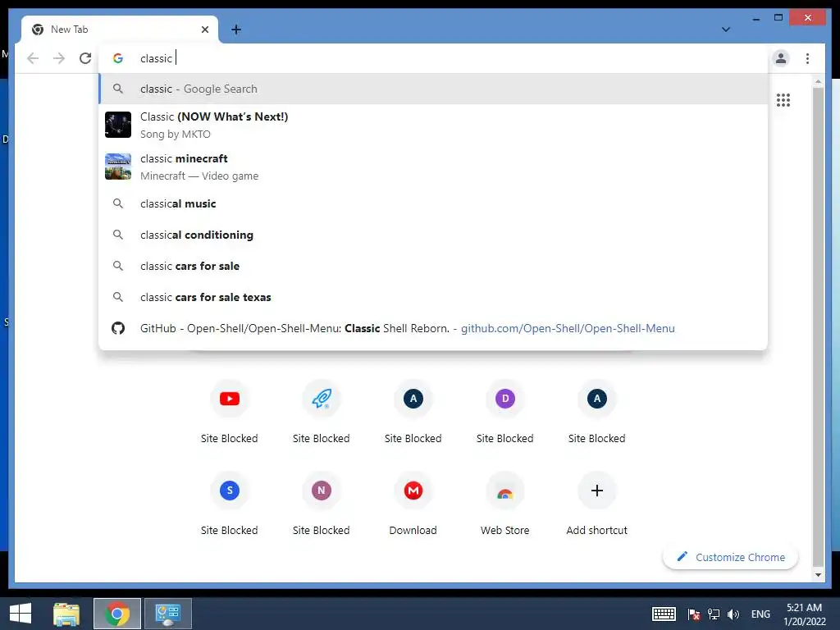The width and height of the screenshot is (840, 630).
Task: Click the Minecraft game thumbnail
Action: pos(118,167)
